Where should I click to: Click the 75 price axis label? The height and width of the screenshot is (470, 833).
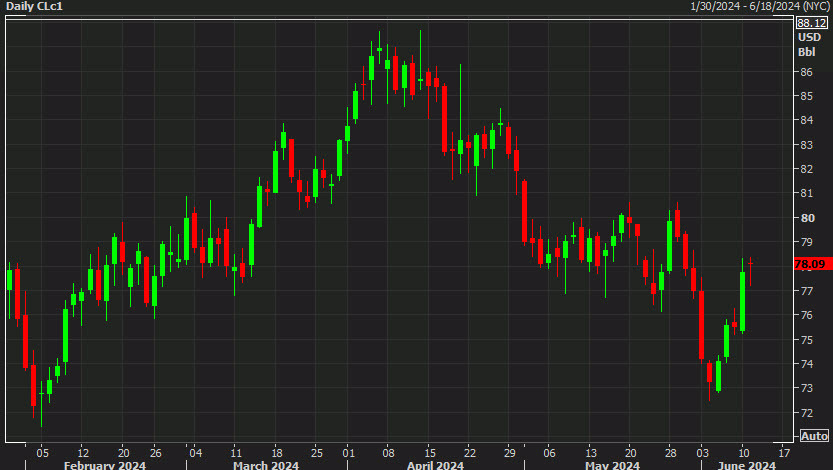(x=806, y=339)
